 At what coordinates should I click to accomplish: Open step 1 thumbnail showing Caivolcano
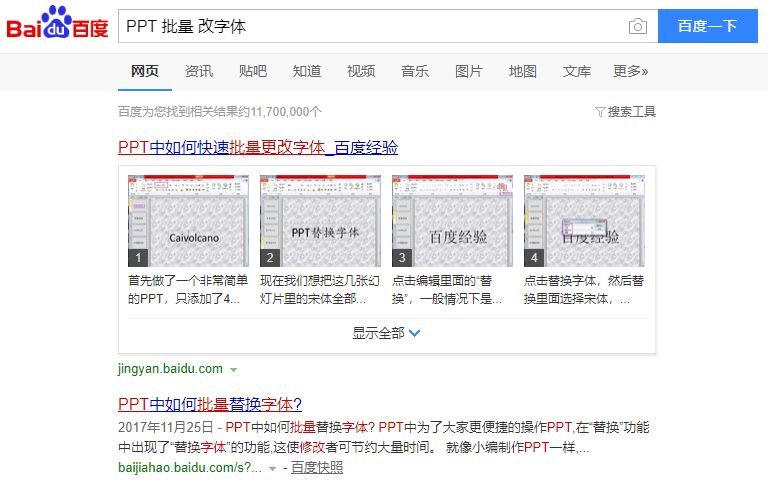pos(189,220)
